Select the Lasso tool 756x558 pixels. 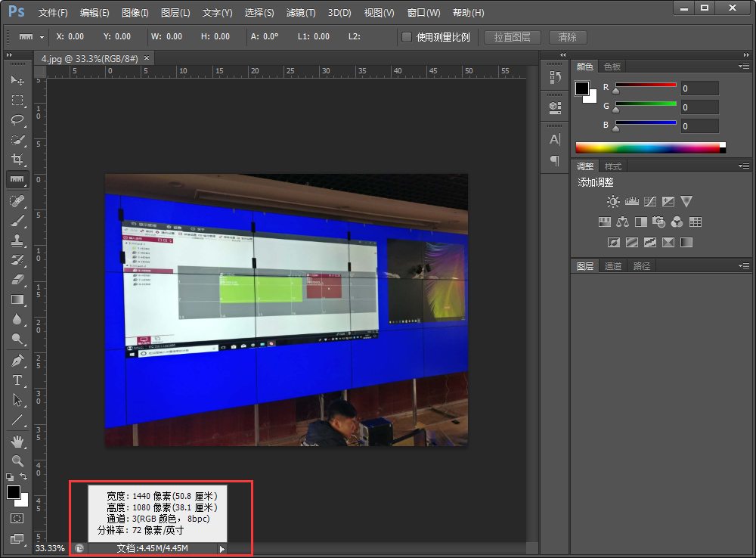(18, 118)
